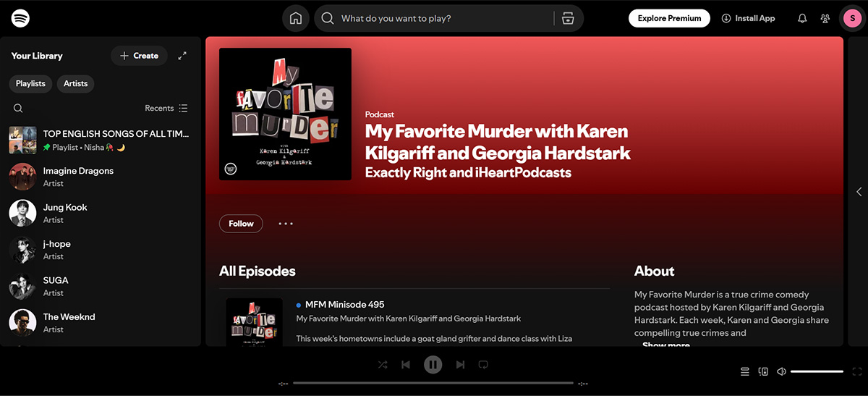
Task: Open TOP ENGLISH SONGS OF ALL TIME playlist
Action: pyautogui.click(x=101, y=140)
